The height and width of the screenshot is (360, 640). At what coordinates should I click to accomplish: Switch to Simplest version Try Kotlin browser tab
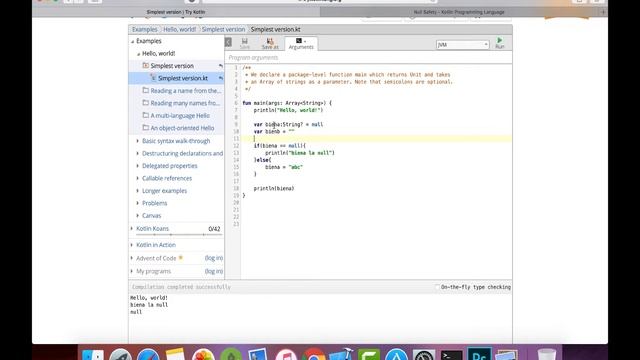click(176, 12)
